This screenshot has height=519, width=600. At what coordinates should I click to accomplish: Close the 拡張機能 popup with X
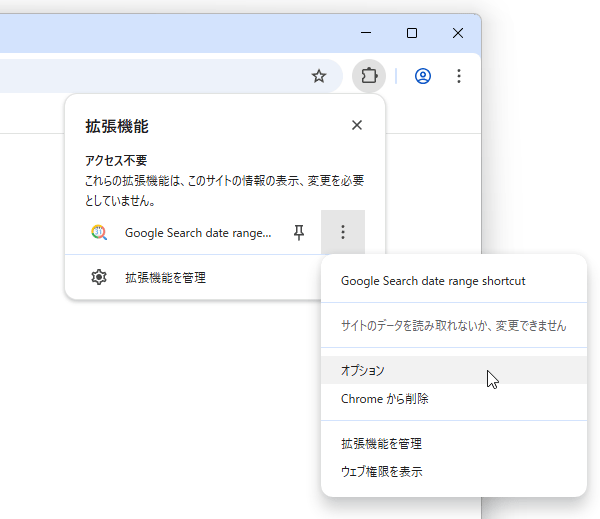click(357, 125)
